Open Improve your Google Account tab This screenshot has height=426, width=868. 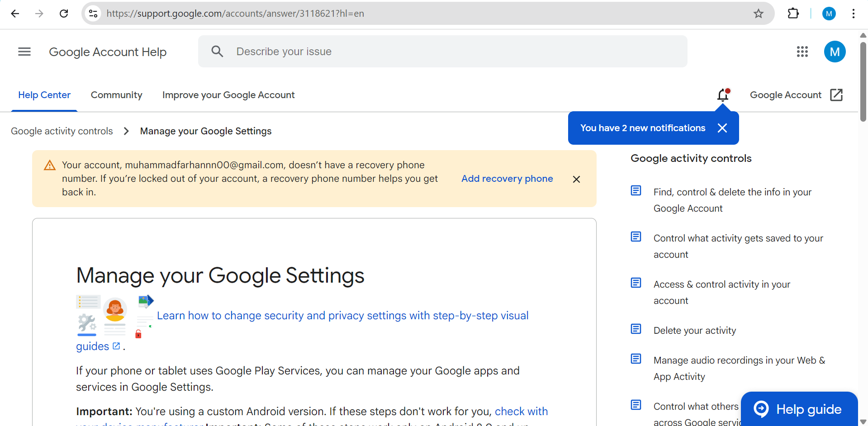(228, 95)
